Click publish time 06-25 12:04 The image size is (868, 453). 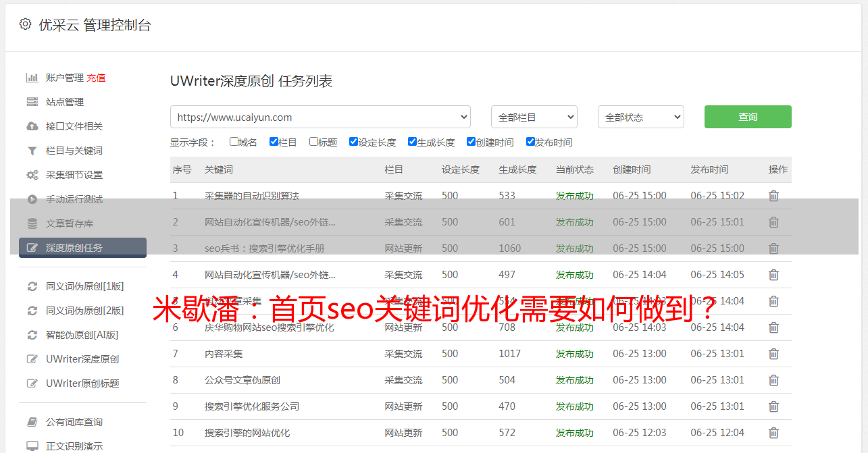[717, 433]
